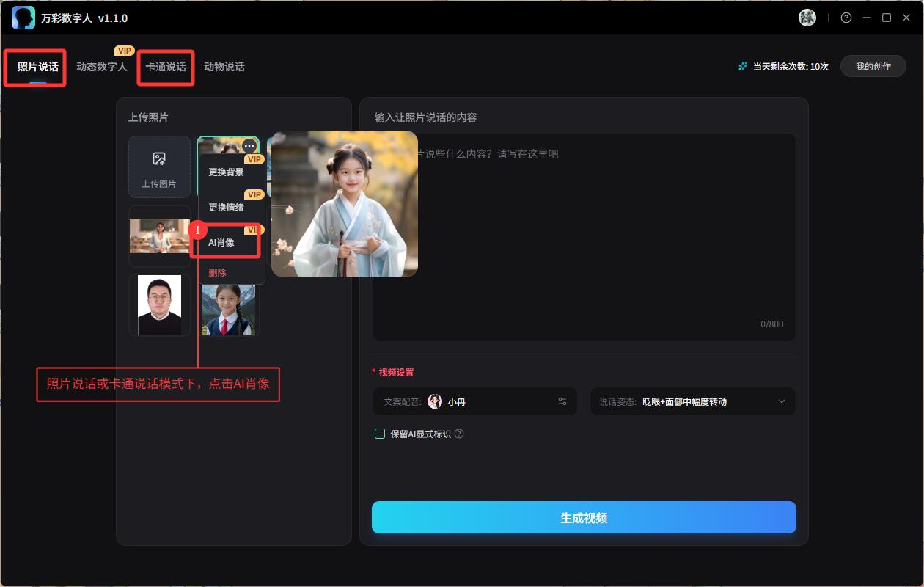Viewport: 924px width, 587px height.
Task: Click 删除 to remove the photo
Action: [218, 272]
